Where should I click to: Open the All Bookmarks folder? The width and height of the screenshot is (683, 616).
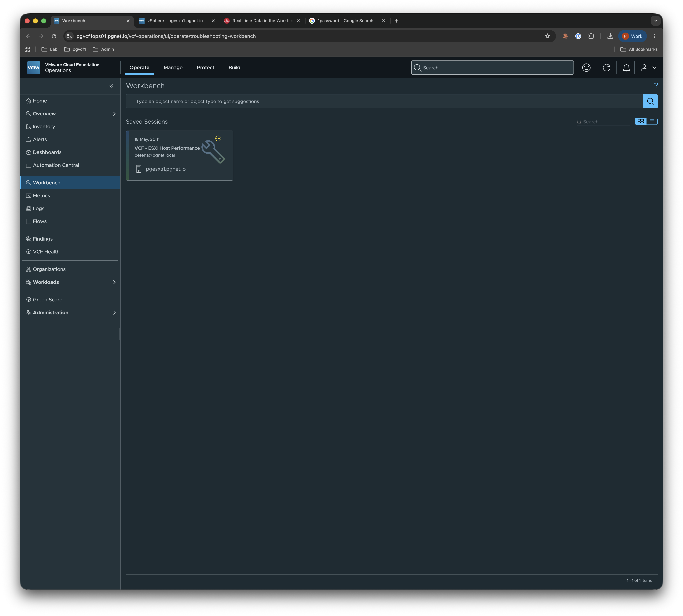click(x=639, y=49)
